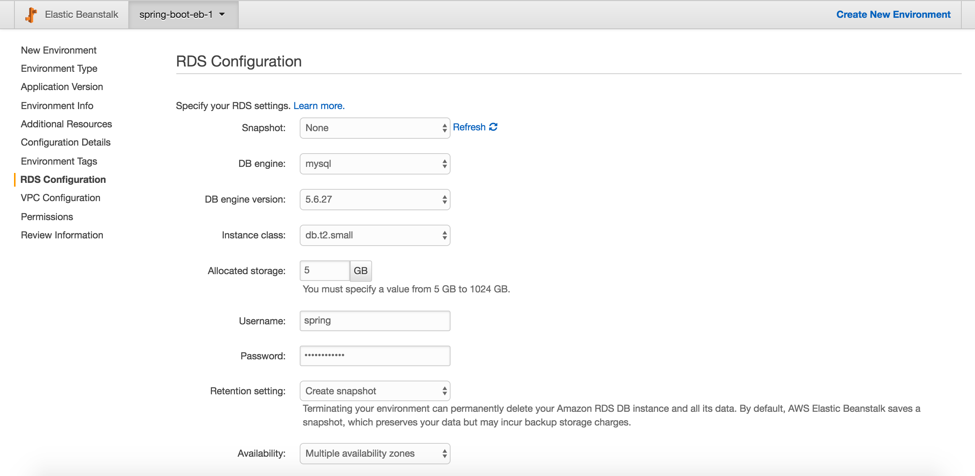975x476 pixels.
Task: Click the Username field containing spring
Action: point(375,321)
